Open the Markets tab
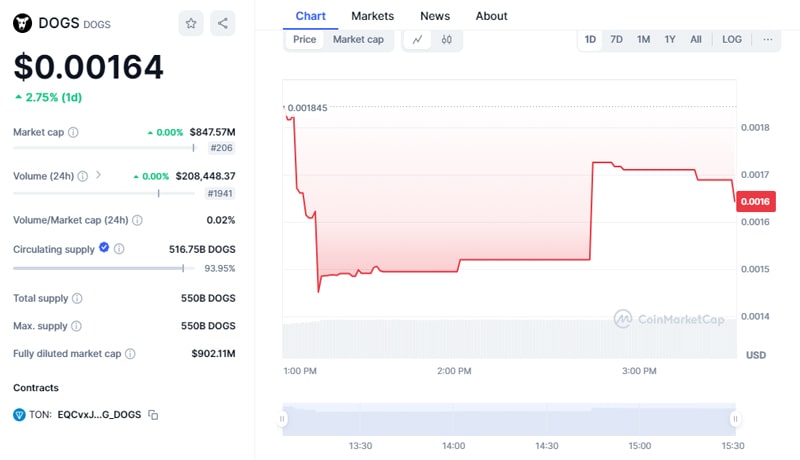800x460 pixels. coord(372,16)
